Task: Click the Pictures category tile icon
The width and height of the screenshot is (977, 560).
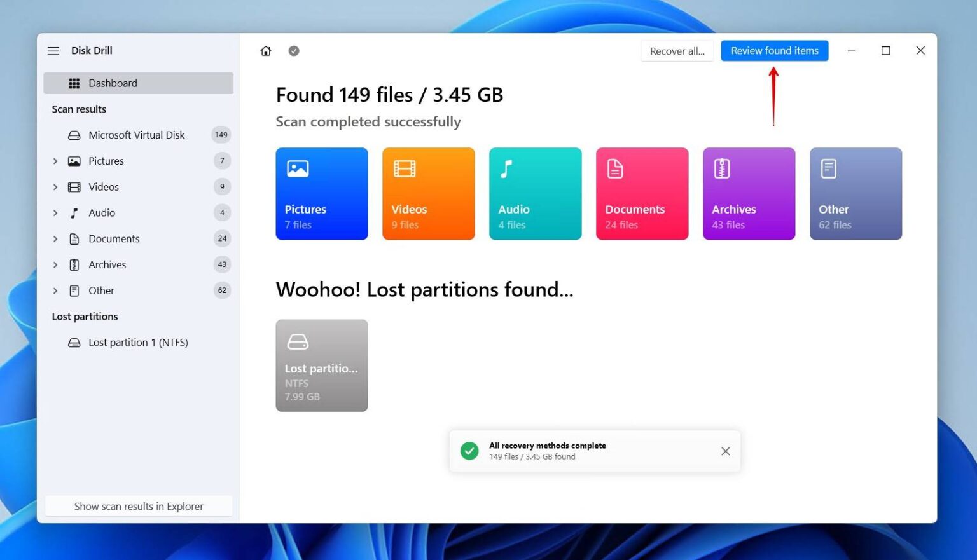Action: 297,168
